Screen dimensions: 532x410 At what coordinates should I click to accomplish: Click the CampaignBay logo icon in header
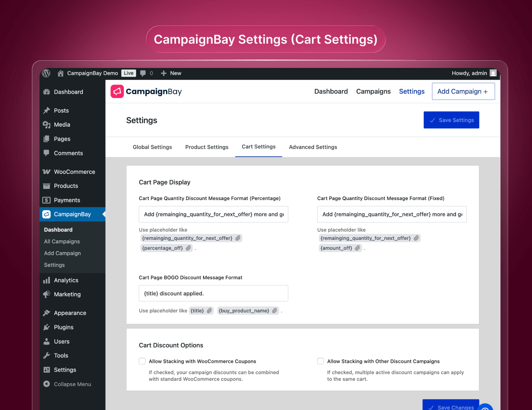coord(117,91)
